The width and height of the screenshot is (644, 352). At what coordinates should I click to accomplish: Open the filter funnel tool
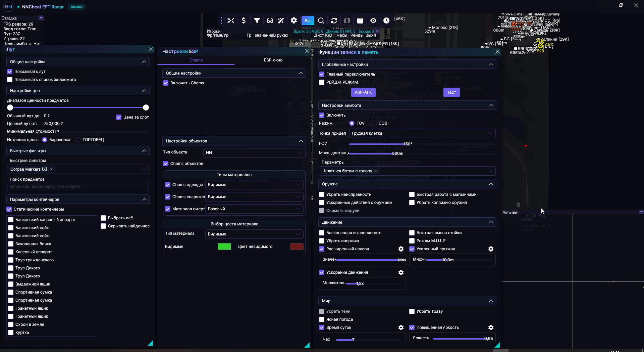coord(257,20)
